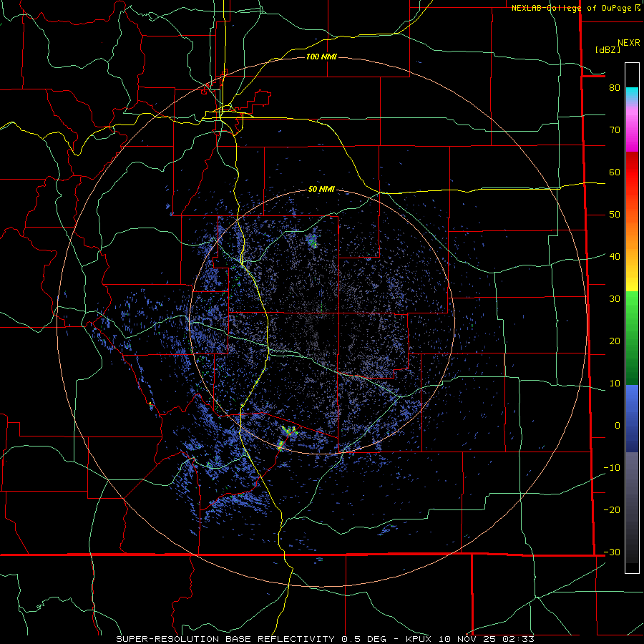Select the 30 value on the dBZ scale
Image resolution: width=644 pixels, height=644 pixels.
pyautogui.click(x=615, y=298)
